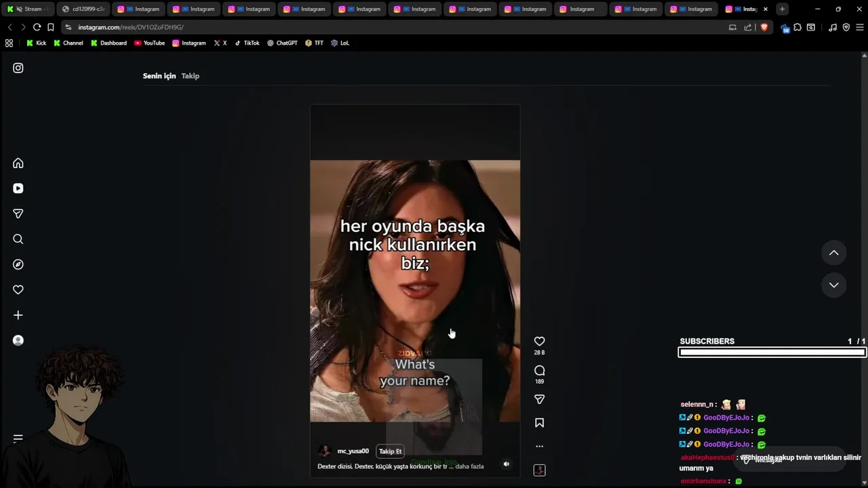
Task: Open the hamburger More menu in sidebar
Action: pos(18,439)
